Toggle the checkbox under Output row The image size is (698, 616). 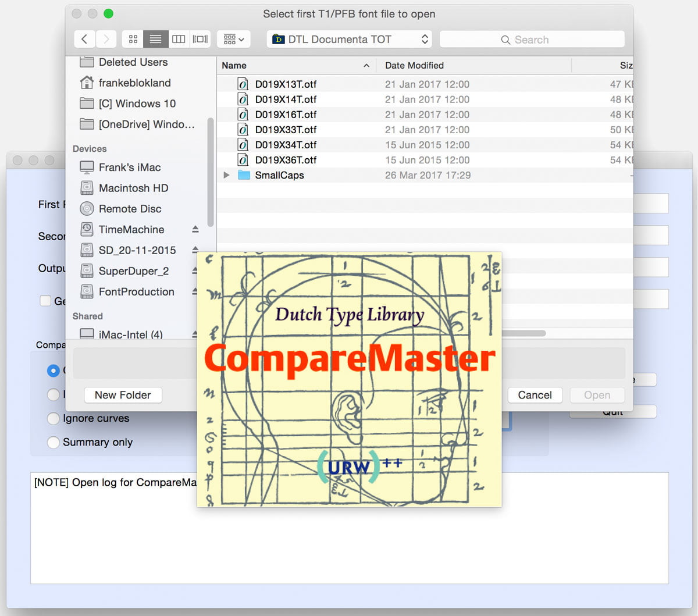point(45,301)
